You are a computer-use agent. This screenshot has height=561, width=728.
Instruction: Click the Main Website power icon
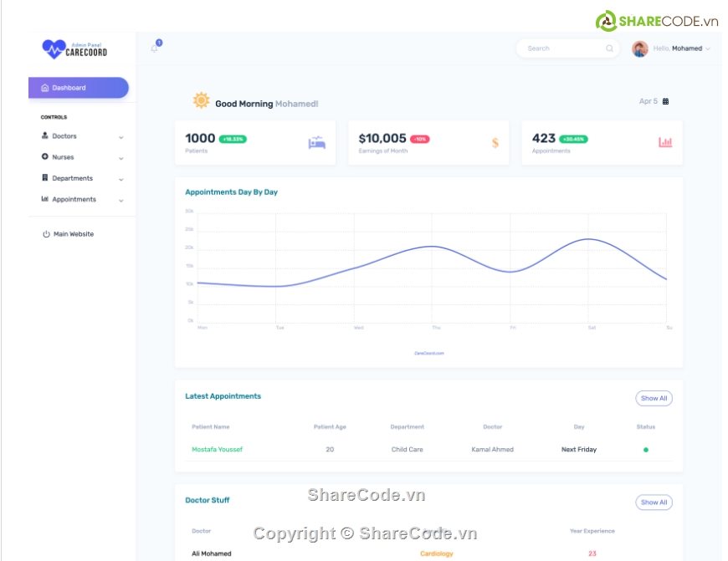coord(46,234)
